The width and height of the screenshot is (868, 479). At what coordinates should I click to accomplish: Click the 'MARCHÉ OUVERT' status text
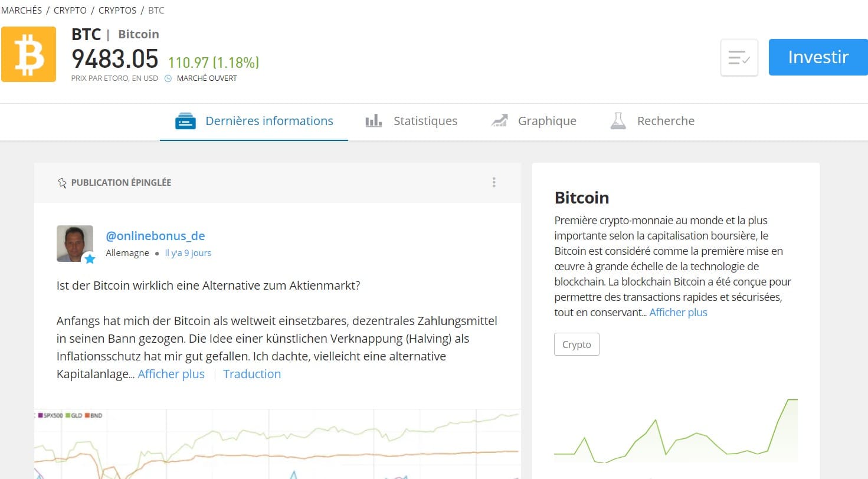(207, 78)
